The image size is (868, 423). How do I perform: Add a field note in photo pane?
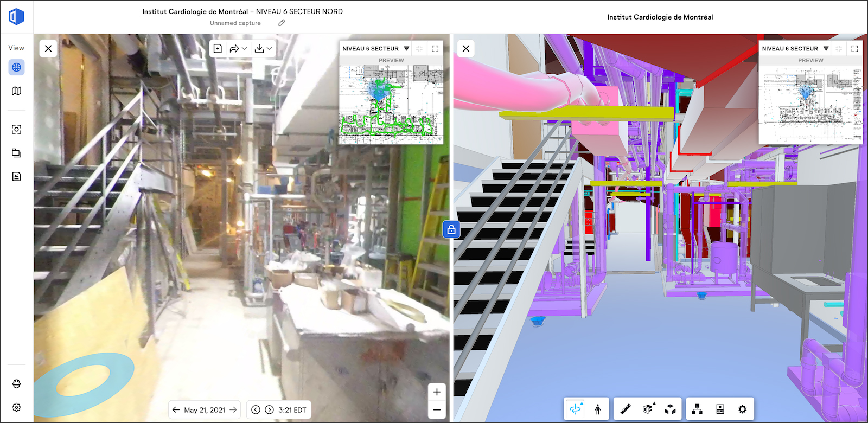pyautogui.click(x=218, y=49)
